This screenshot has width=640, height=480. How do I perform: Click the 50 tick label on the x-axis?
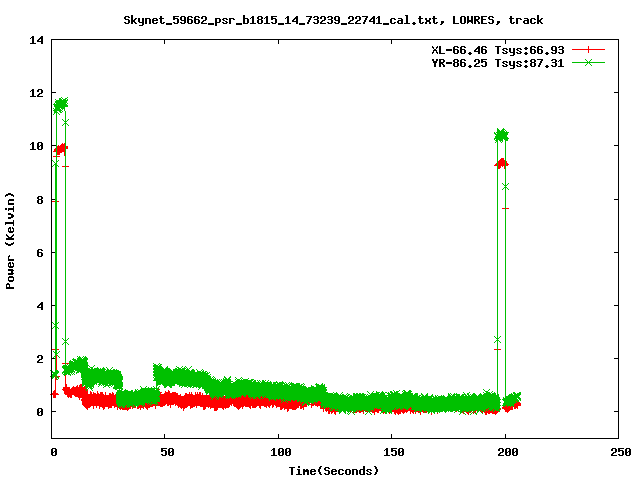(x=166, y=451)
